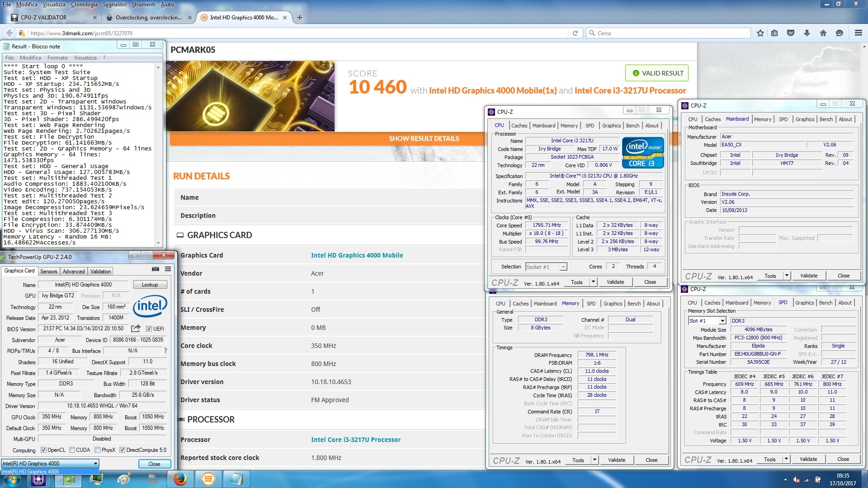Click the Close button in GPU-Z
This screenshot has height=488, width=868.
pos(154,464)
